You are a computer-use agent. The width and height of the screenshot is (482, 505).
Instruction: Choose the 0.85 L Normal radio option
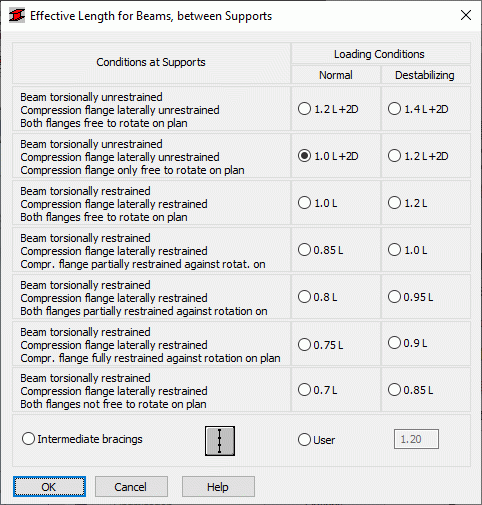click(x=321, y=250)
